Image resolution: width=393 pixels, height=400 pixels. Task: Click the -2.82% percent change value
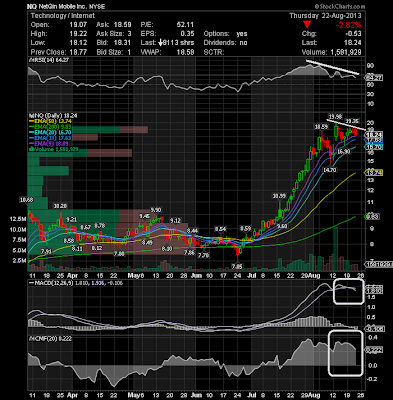pyautogui.click(x=348, y=25)
